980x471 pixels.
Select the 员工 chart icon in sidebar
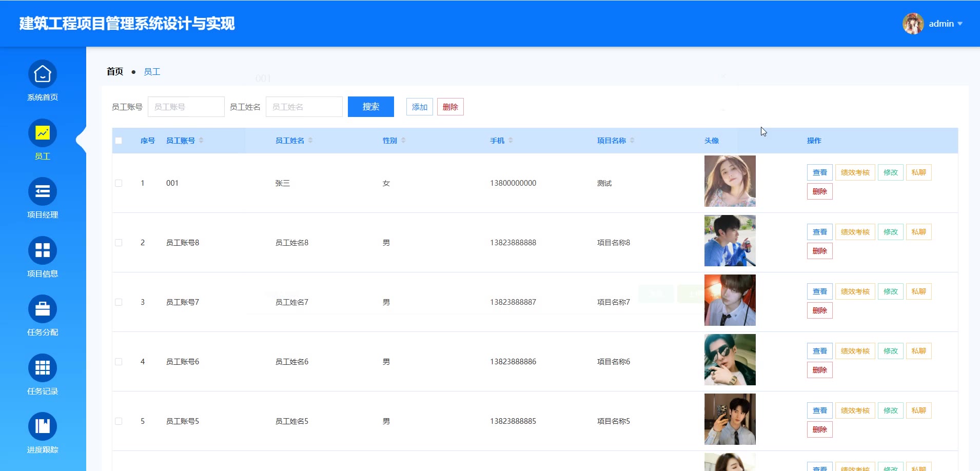43,133
